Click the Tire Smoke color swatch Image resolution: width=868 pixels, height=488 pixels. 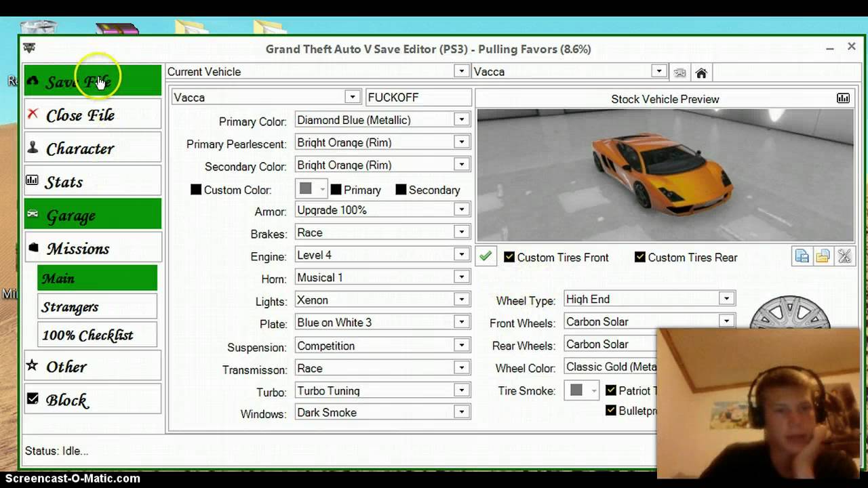(x=576, y=390)
